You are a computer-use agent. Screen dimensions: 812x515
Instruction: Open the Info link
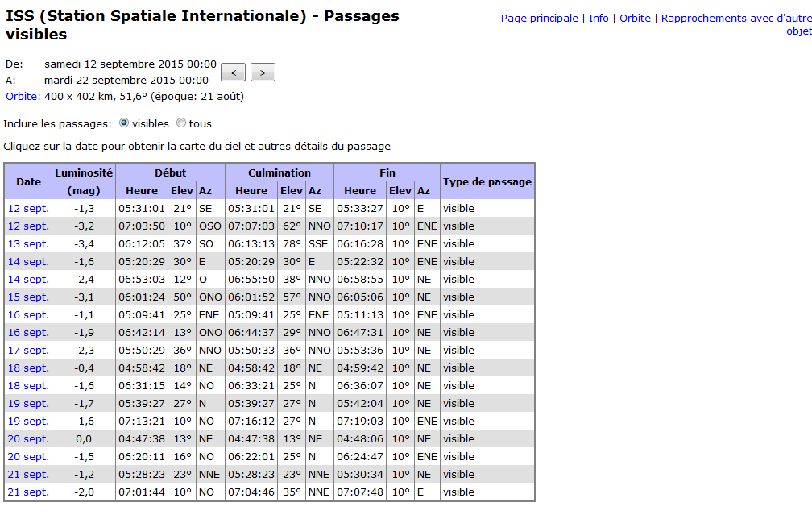599,18
